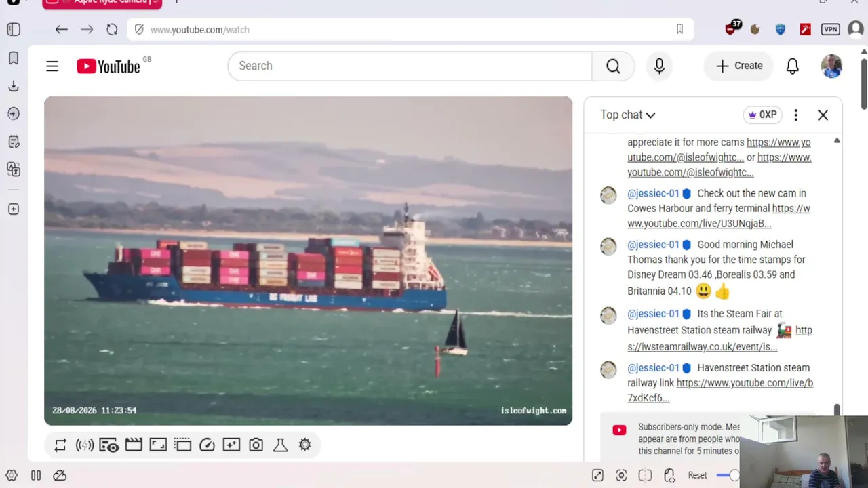The width and height of the screenshot is (868, 488).
Task: Click the clapperboard icon under the video
Action: point(134,445)
